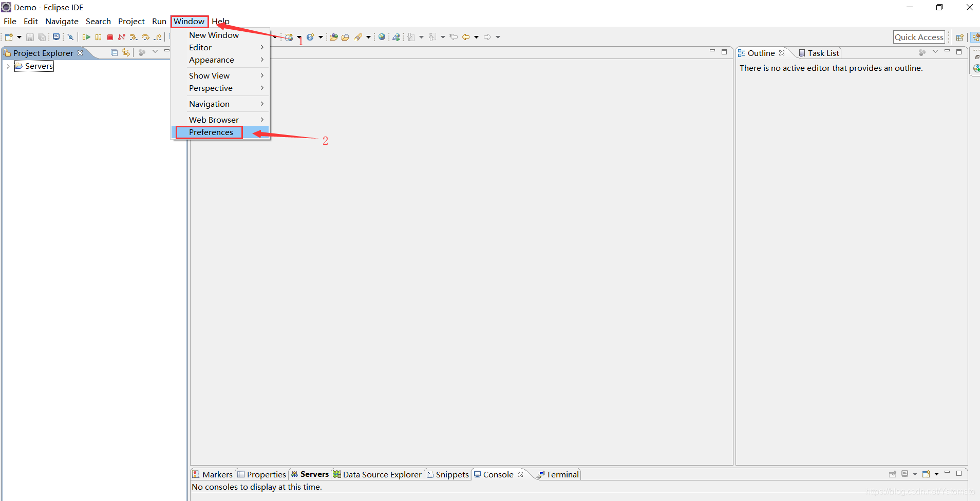Switch to the Markers tab
The width and height of the screenshot is (980, 501).
212,474
